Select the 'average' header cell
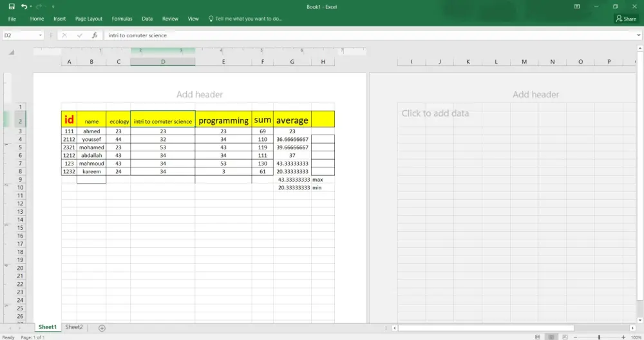 coord(292,119)
